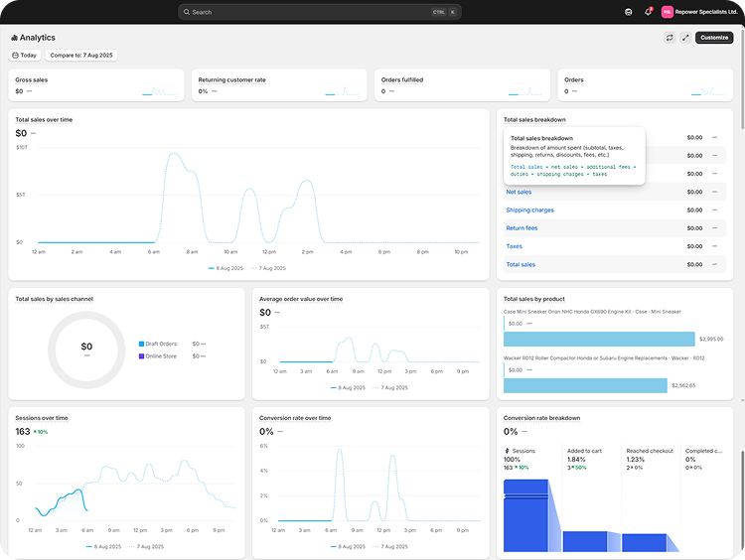The height and width of the screenshot is (560, 745).
Task: Toggle 7 Aug 2025 legend in Sessions chart
Action: (x=146, y=547)
